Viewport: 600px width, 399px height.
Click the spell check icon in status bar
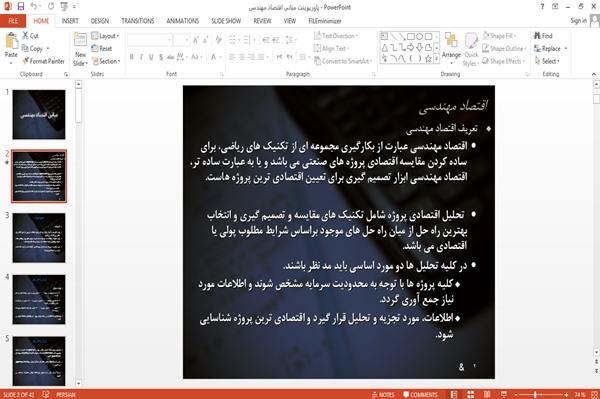tap(46, 395)
